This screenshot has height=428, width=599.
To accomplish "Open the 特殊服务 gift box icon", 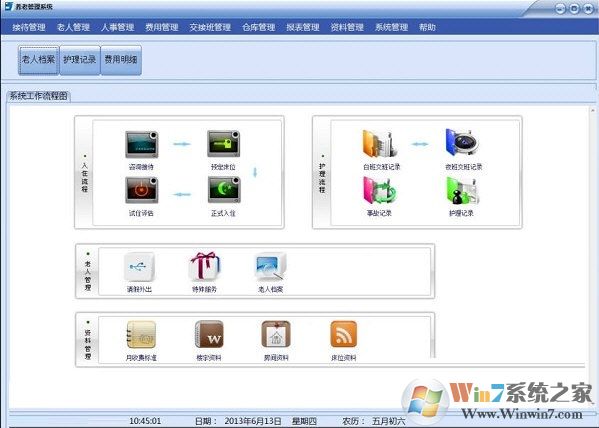I will 205,267.
